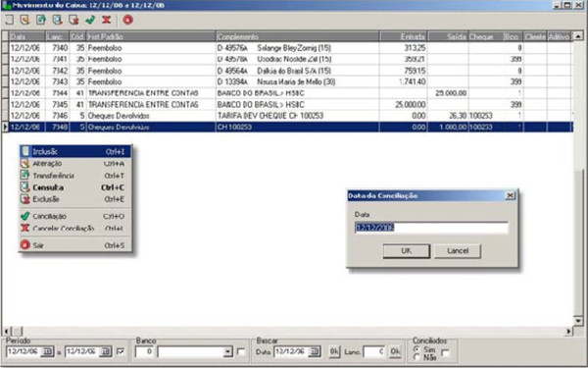Choose Inclusão in the context menu
This screenshot has height=368, width=588.
coord(75,152)
